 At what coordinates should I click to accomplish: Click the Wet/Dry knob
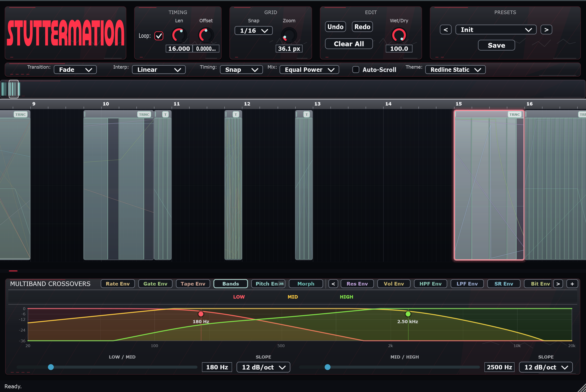[x=399, y=35]
